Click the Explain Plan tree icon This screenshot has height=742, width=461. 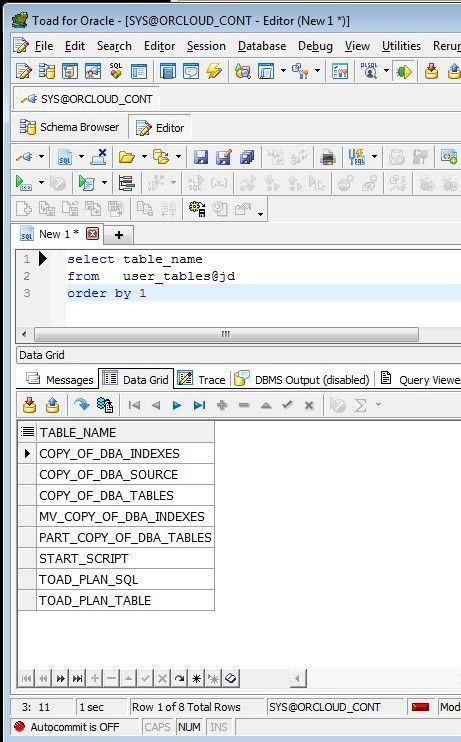pos(126,183)
